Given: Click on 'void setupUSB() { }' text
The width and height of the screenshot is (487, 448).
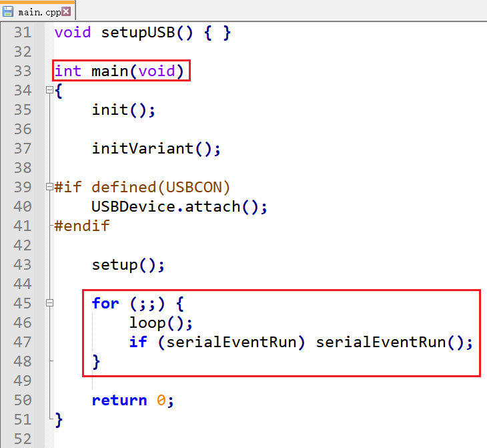Looking at the screenshot, I should coord(143,33).
